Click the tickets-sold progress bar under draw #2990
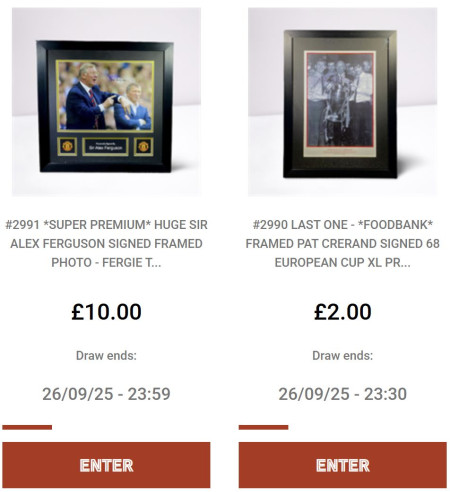The width and height of the screenshot is (450, 492). (263, 427)
